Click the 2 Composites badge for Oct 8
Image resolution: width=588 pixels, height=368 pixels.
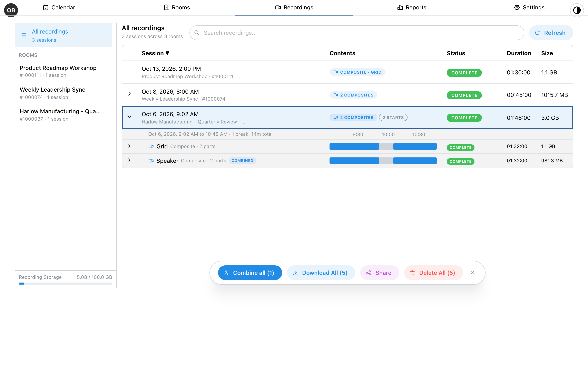(353, 95)
